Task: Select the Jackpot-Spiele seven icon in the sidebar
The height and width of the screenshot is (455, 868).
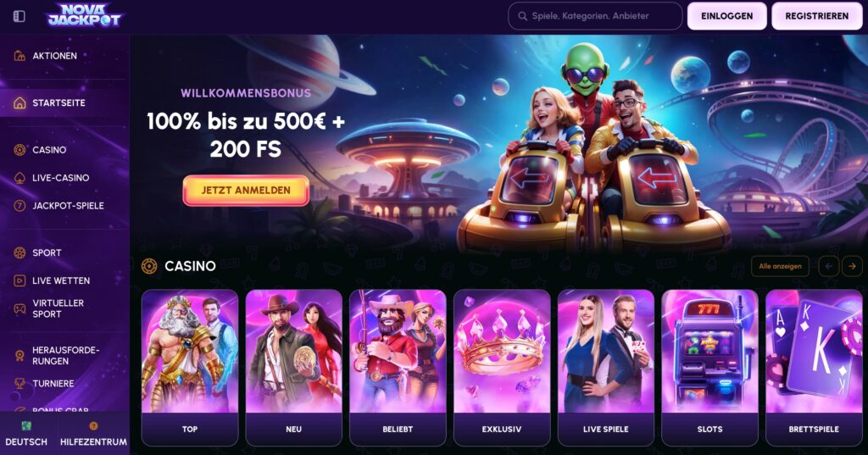Action: point(19,205)
